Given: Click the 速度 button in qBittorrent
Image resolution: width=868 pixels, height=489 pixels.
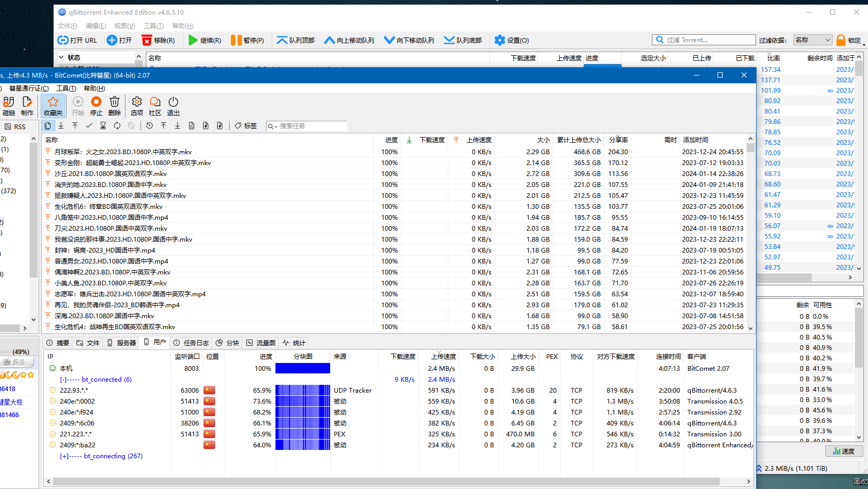Looking at the screenshot, I should click(x=844, y=451).
